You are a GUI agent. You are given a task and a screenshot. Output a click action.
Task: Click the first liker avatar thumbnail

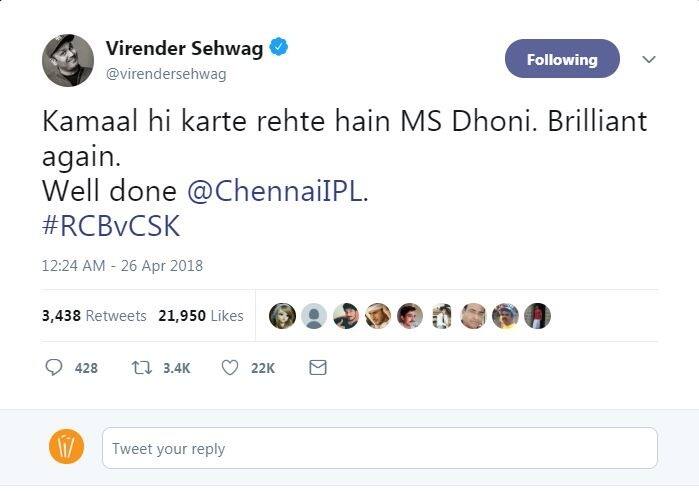pyautogui.click(x=283, y=316)
